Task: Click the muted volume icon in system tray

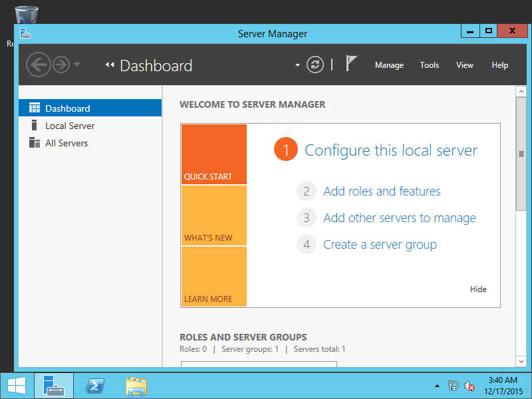Action: click(x=469, y=386)
